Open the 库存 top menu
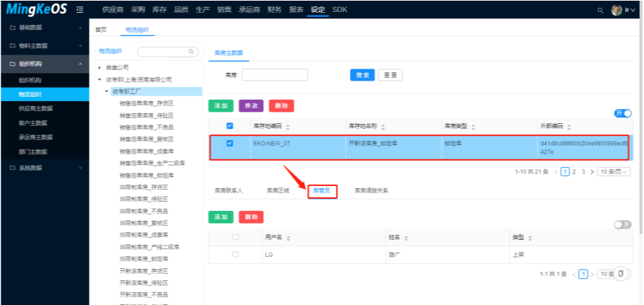Image resolution: width=644 pixels, height=305 pixels. 159,9
